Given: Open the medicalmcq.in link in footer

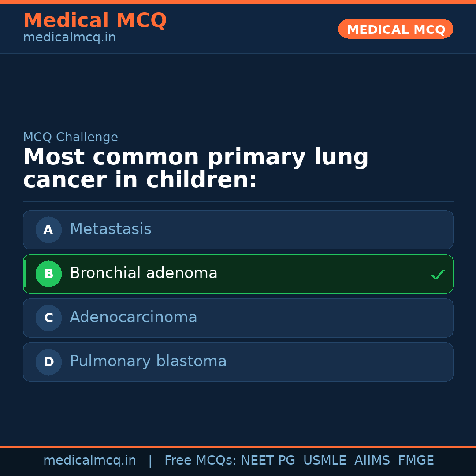Looking at the screenshot, I should 89,461.
